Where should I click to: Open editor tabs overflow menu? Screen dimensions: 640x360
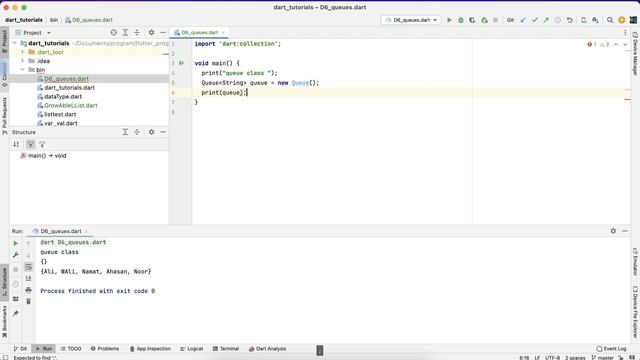click(625, 32)
